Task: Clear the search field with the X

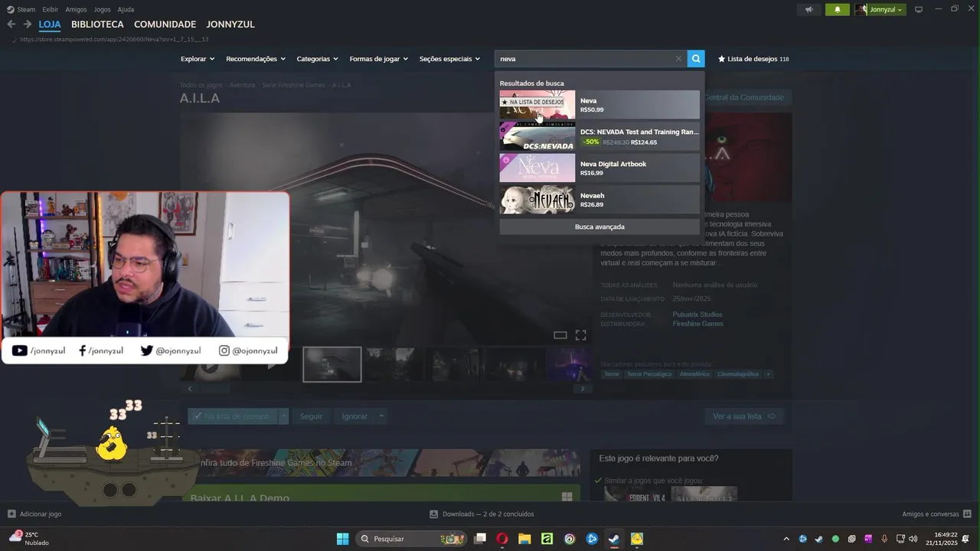Action: tap(678, 59)
